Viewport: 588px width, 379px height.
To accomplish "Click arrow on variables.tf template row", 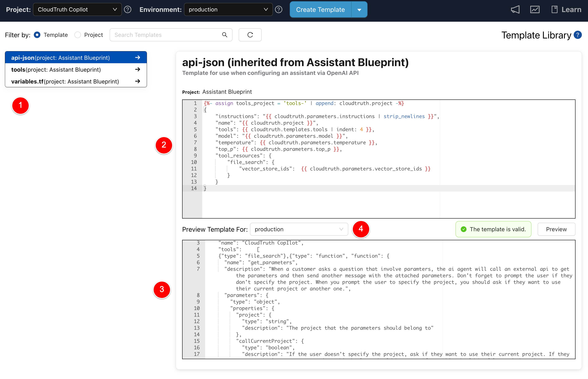I will click(x=138, y=81).
